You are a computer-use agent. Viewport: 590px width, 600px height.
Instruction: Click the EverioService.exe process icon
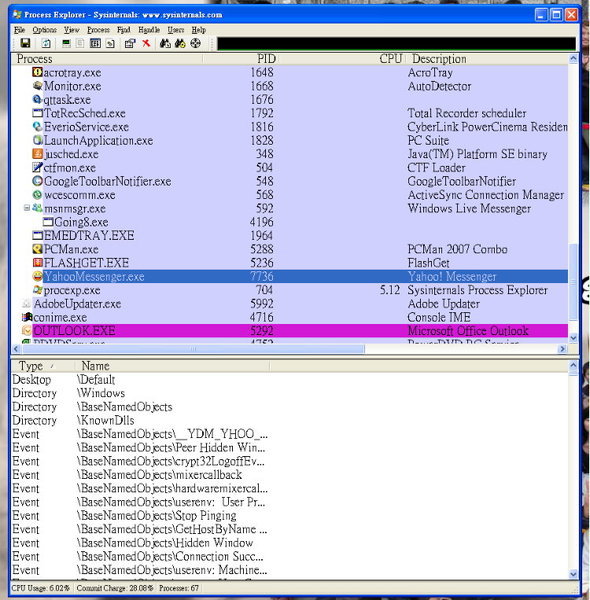[37, 126]
